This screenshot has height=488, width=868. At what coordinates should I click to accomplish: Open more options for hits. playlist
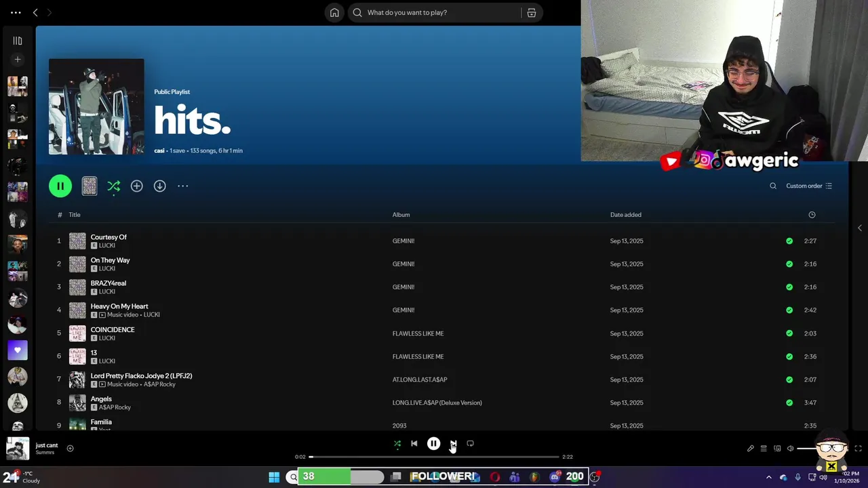click(183, 186)
